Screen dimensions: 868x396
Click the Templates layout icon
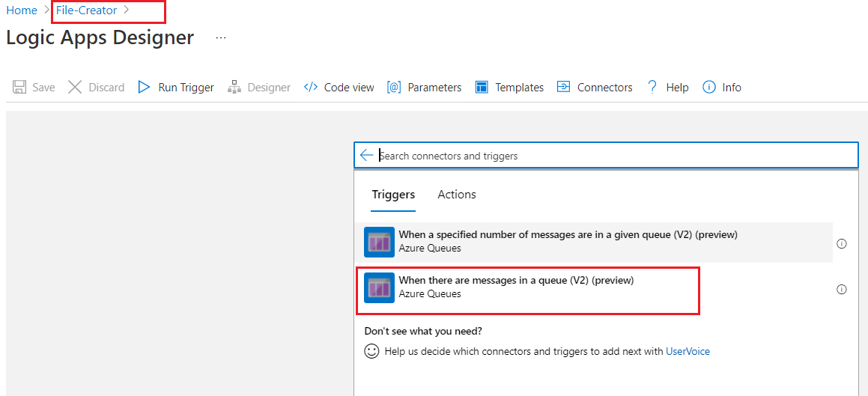point(482,88)
